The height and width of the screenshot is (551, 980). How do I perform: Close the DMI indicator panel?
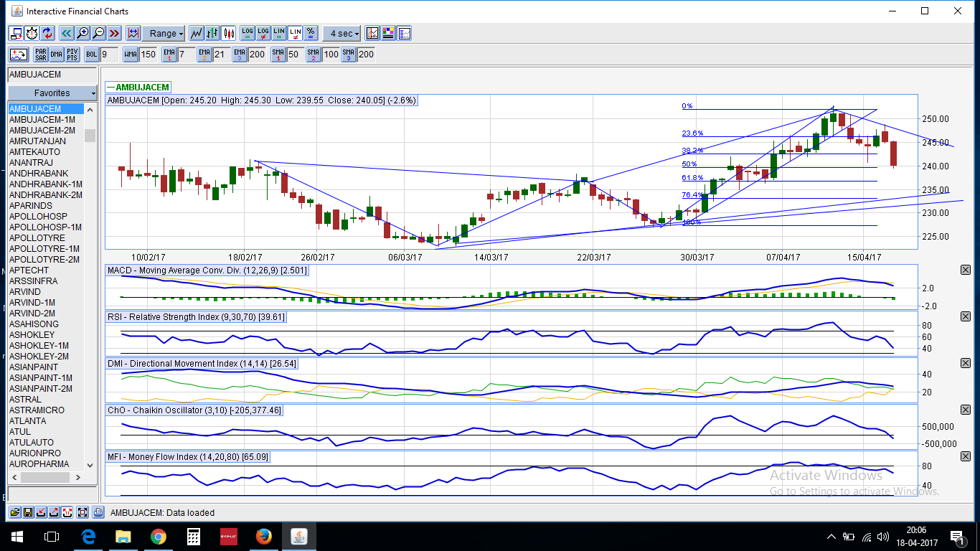click(x=965, y=363)
